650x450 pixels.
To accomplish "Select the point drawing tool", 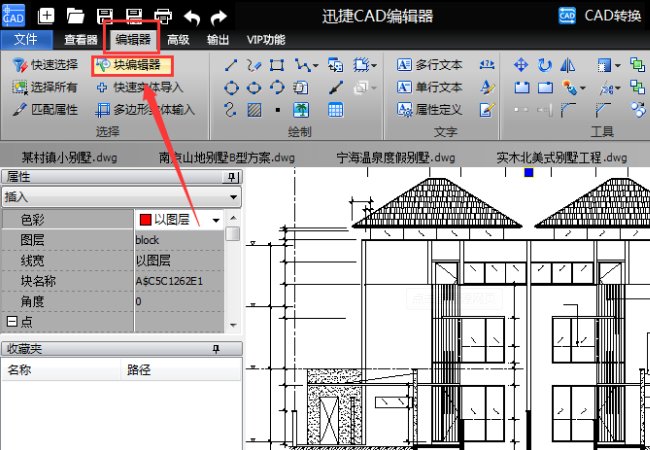I will pyautogui.click(x=277, y=110).
